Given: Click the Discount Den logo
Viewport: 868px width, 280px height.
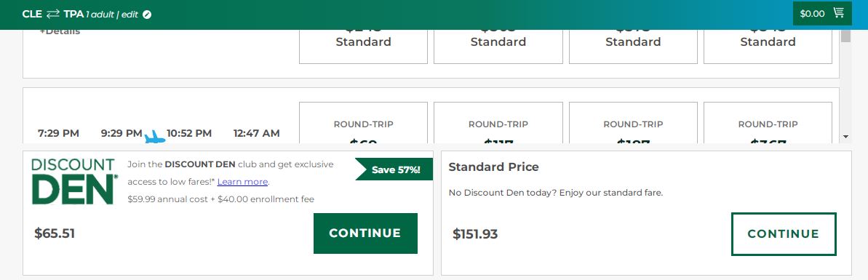Looking at the screenshot, I should pyautogui.click(x=74, y=181).
